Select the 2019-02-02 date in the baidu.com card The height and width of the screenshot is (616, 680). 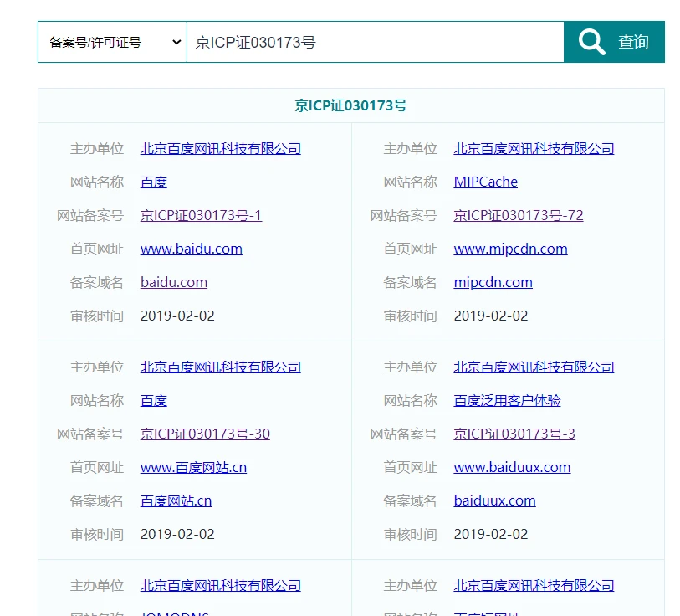pyautogui.click(x=177, y=316)
